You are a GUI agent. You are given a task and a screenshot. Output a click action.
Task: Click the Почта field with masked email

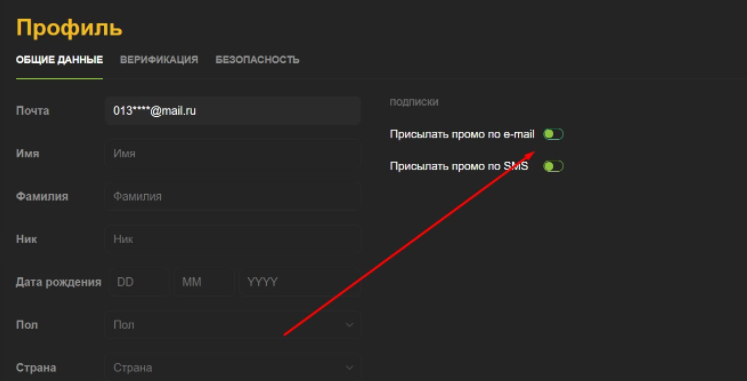point(232,110)
